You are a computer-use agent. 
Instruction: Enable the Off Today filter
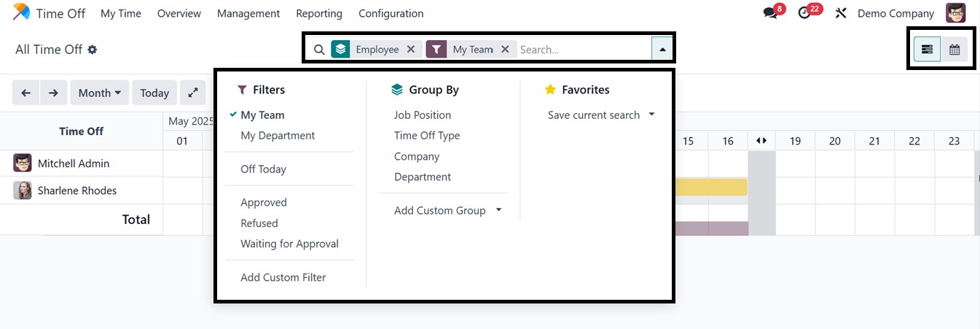(263, 169)
